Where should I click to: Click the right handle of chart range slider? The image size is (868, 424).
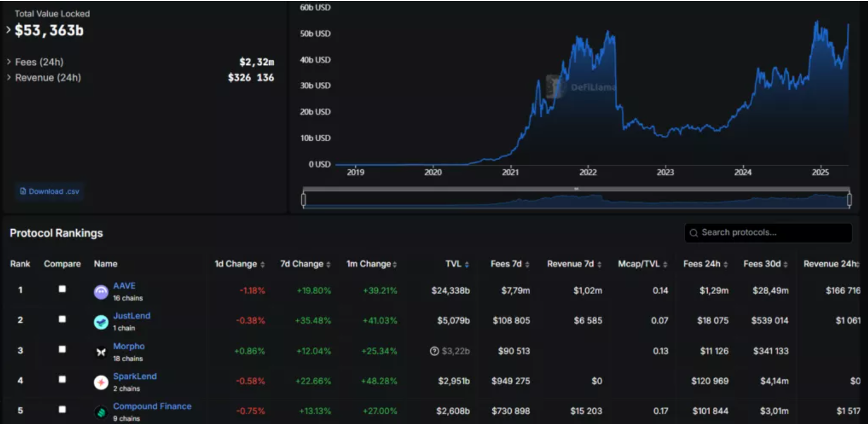click(x=850, y=199)
